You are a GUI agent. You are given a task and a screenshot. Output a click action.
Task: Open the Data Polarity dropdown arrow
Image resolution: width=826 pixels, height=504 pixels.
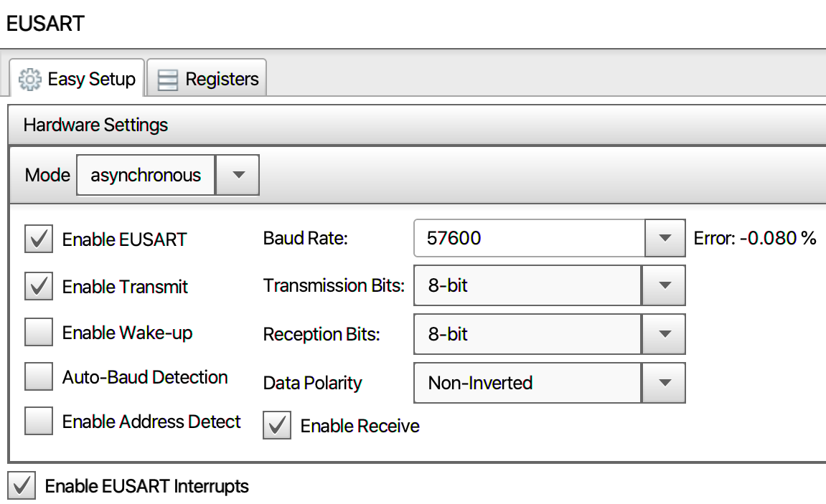[x=665, y=383]
